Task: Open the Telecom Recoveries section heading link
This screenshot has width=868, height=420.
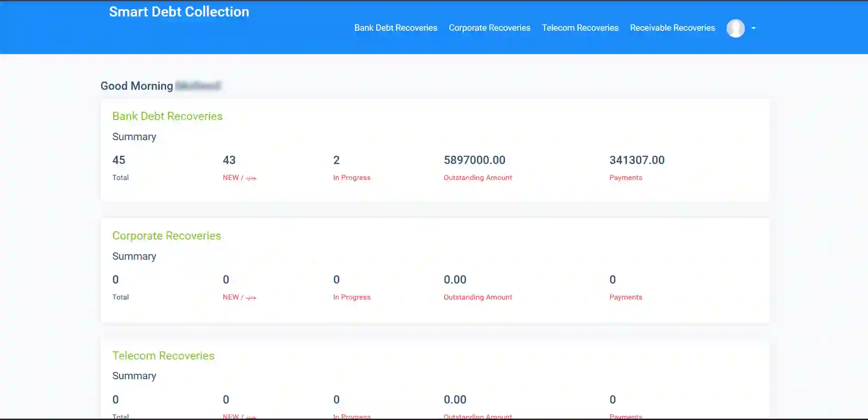Action: tap(163, 355)
